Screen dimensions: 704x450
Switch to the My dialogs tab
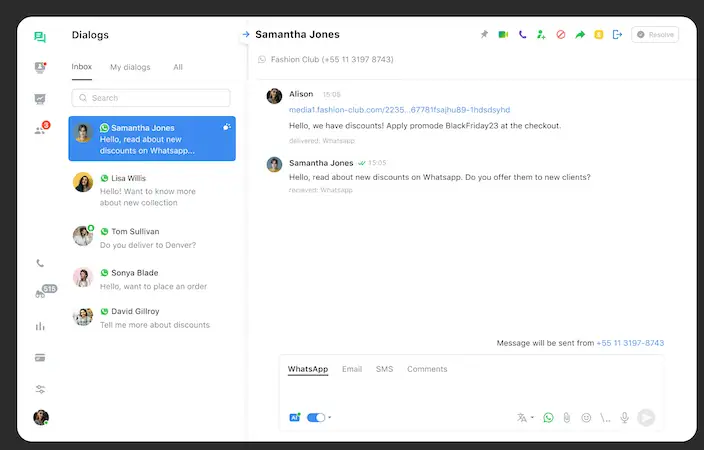point(130,67)
